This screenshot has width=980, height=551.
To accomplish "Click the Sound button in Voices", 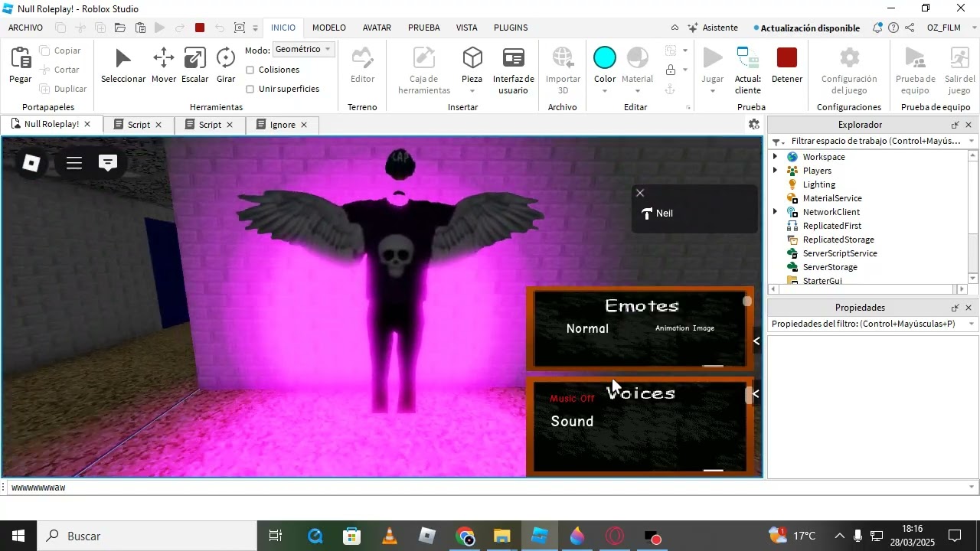I will tap(572, 421).
